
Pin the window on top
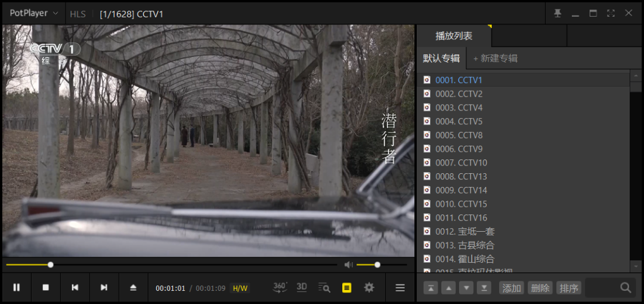click(x=558, y=13)
